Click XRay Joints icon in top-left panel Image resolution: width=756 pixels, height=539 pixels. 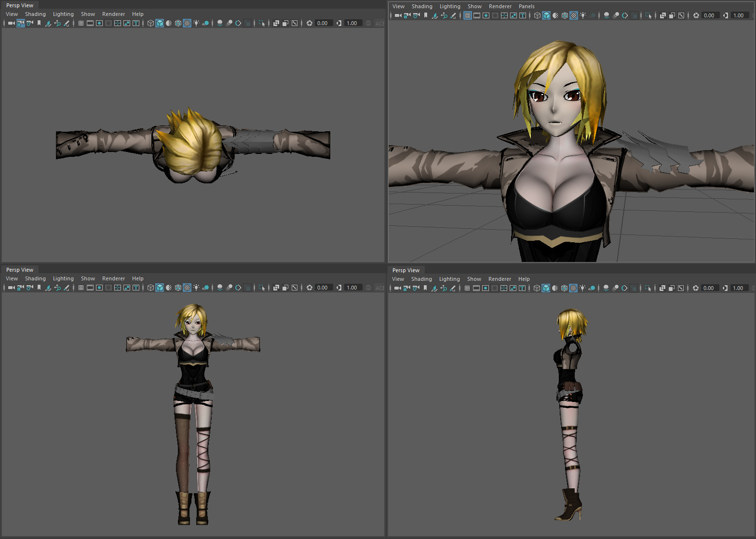pyautogui.click(x=295, y=23)
